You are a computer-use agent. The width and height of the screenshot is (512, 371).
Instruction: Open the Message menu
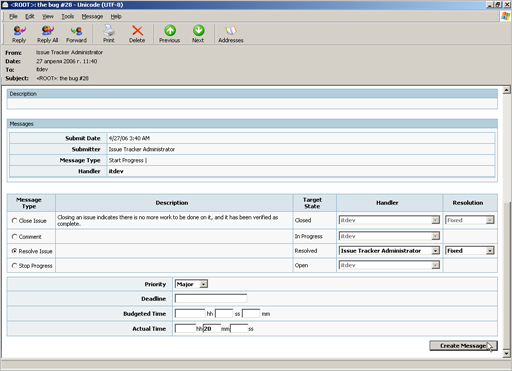coord(92,16)
